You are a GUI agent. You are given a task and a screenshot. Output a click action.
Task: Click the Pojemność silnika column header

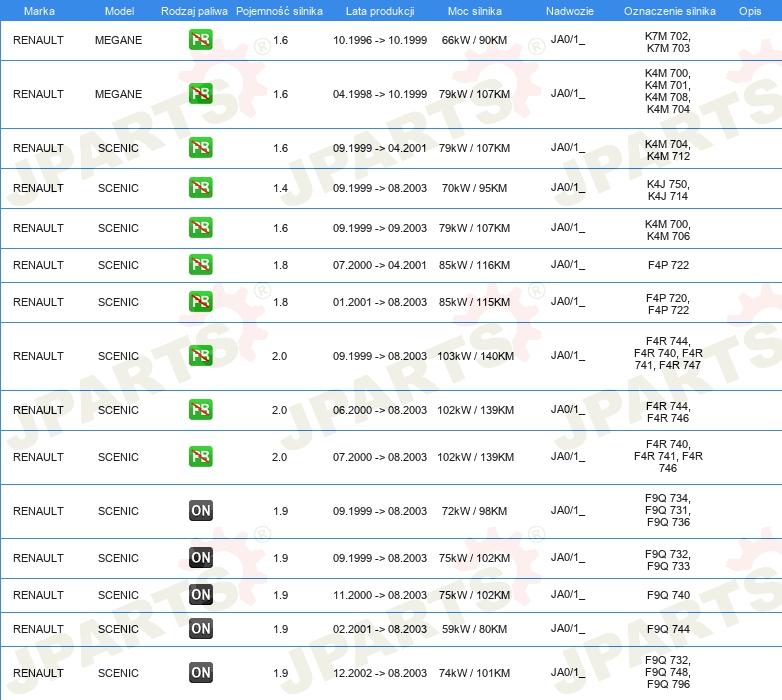pos(279,11)
